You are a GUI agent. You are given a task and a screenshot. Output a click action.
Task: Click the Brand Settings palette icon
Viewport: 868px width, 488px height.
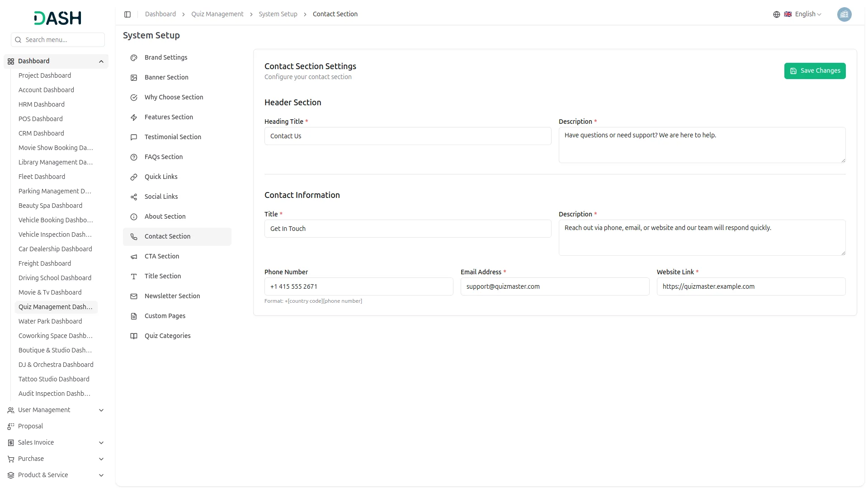pyautogui.click(x=134, y=58)
